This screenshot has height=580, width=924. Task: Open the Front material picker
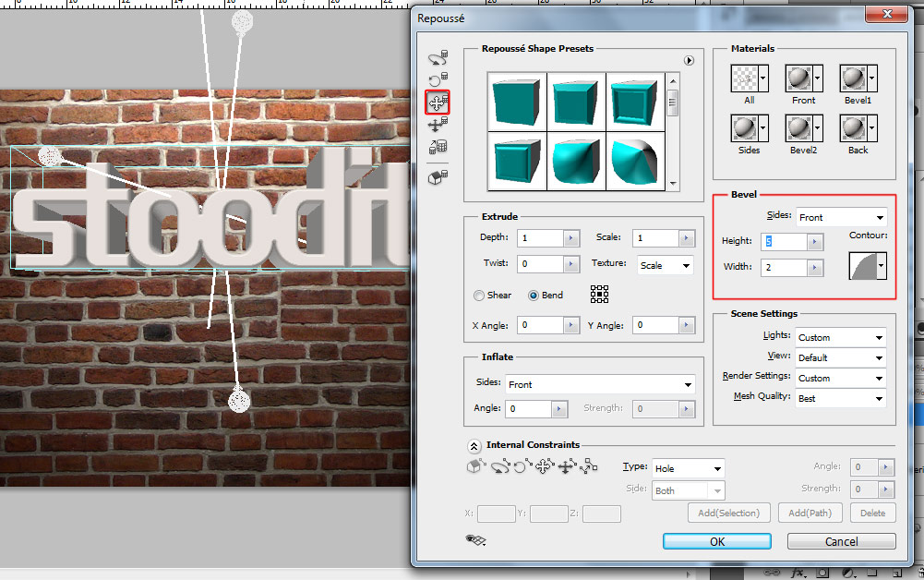tap(804, 78)
